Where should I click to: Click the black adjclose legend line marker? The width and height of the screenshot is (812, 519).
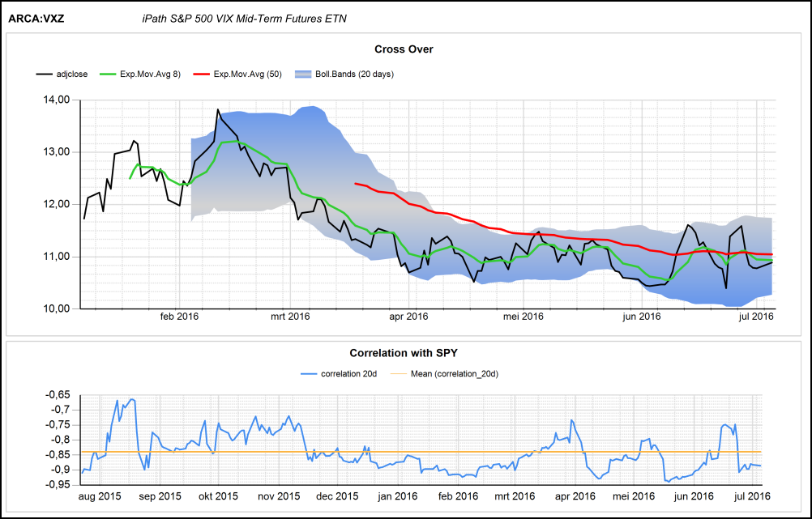(x=44, y=74)
